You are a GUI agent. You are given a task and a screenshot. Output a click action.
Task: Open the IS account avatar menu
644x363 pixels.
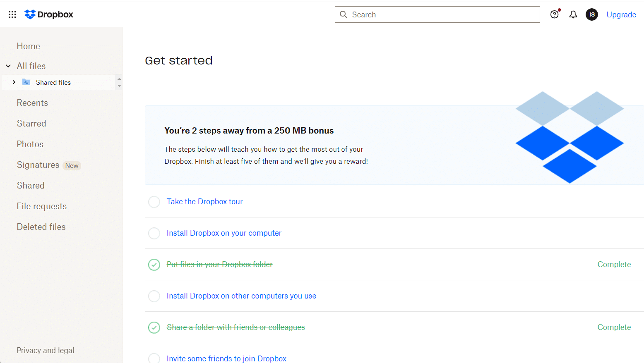pos(592,14)
